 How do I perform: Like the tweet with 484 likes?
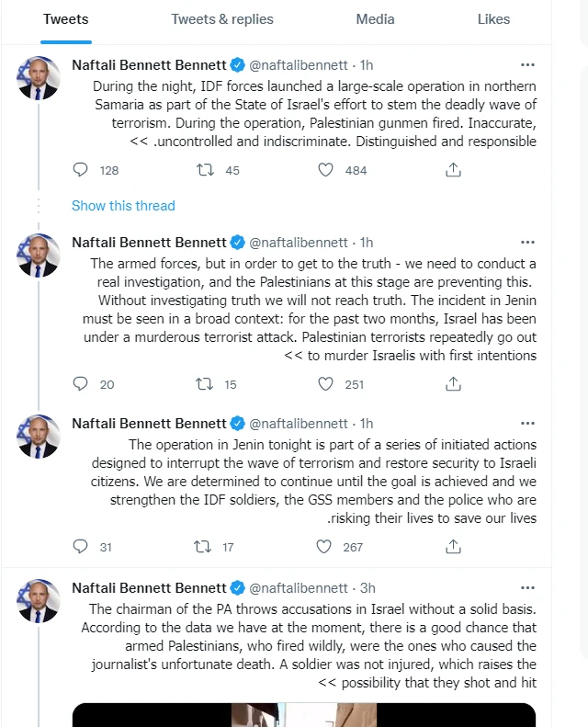325,170
